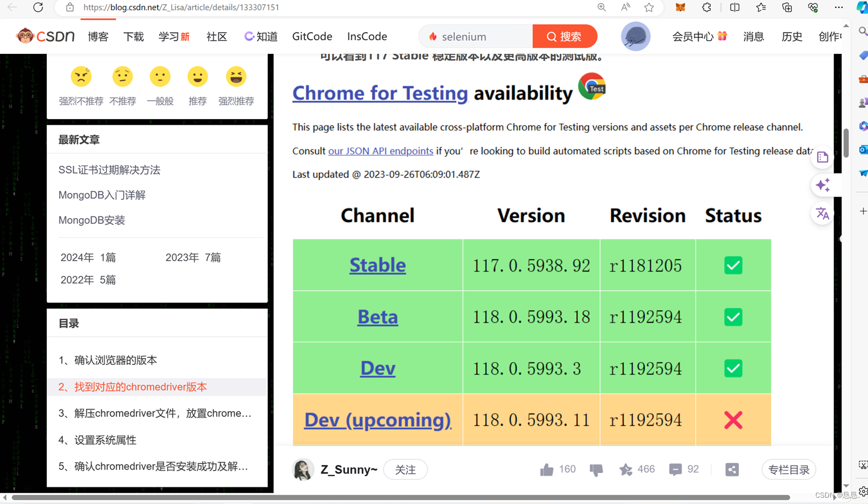Launch Copilot in the browser toolbar
Image resolution: width=868 pixels, height=504 pixels.
[862, 7]
